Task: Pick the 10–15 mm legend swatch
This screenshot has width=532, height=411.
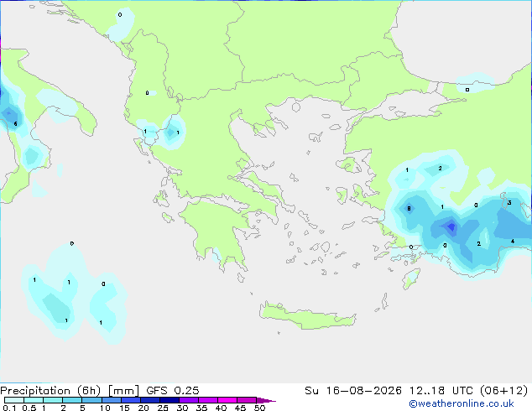Action: click(x=111, y=400)
